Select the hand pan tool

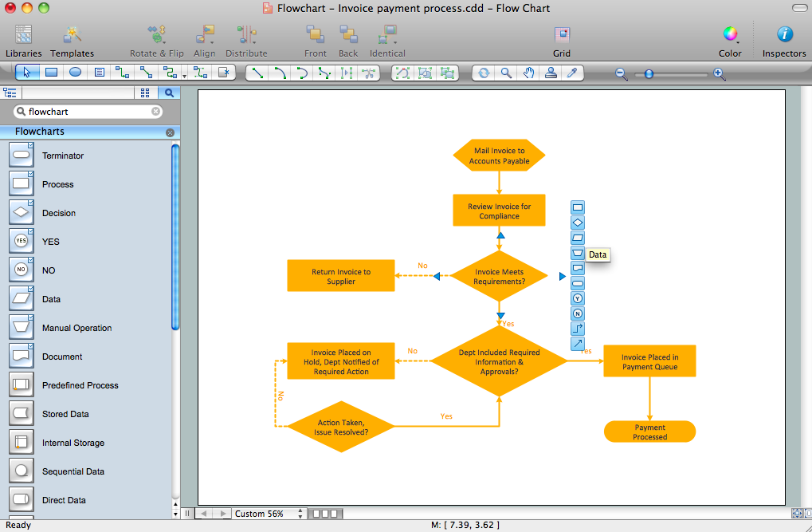[528, 73]
